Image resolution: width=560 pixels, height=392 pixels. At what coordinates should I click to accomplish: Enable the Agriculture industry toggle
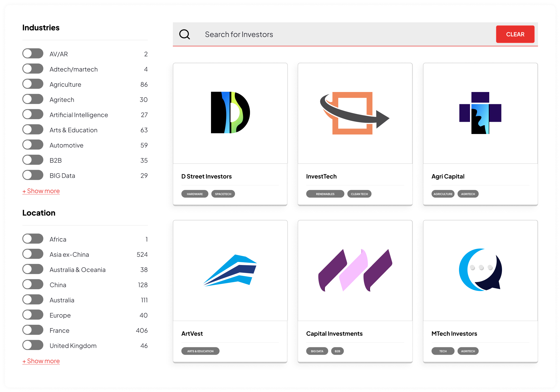click(x=33, y=84)
